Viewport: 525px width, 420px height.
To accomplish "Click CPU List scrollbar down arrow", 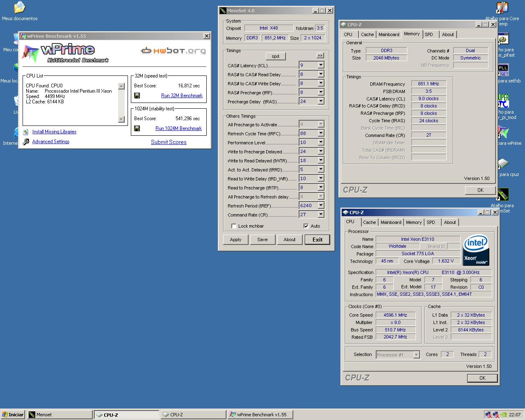I will (121, 119).
